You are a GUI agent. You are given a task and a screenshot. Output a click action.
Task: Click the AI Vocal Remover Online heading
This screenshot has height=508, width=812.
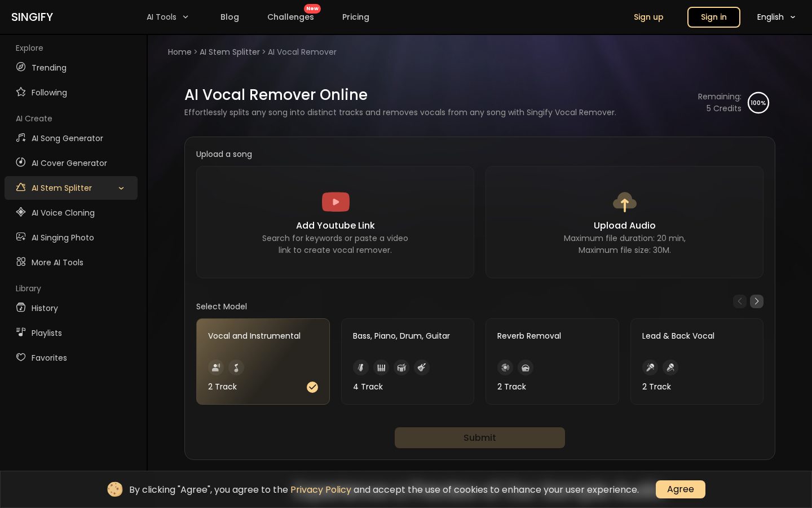(x=276, y=95)
